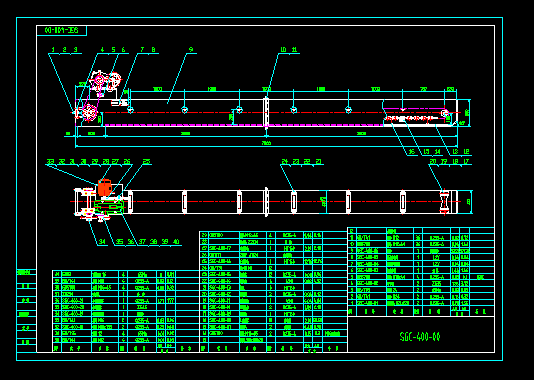
Task: Select part callout number 7
Action: [x=142, y=50]
